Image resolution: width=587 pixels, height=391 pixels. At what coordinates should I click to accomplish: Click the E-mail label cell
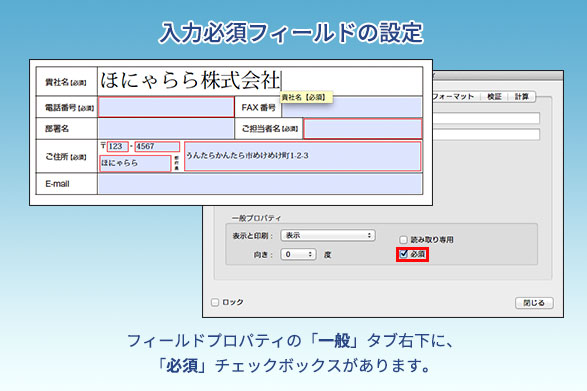(x=66, y=184)
